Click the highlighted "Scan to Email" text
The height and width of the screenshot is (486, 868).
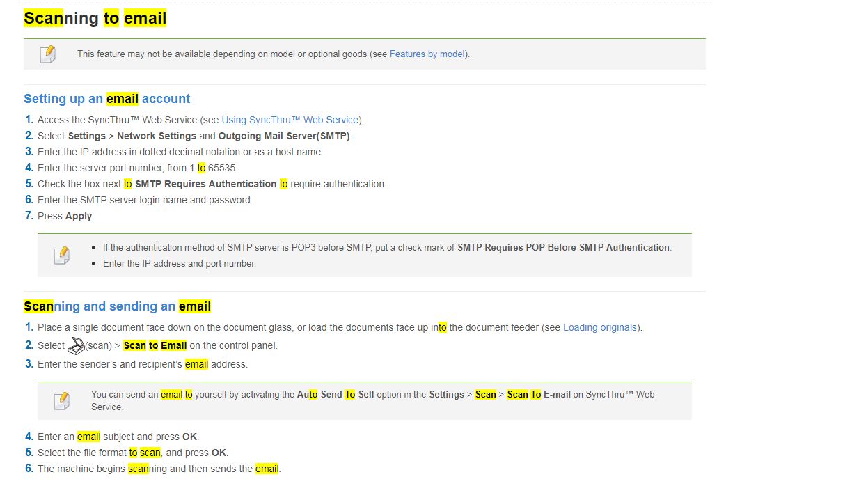(155, 345)
